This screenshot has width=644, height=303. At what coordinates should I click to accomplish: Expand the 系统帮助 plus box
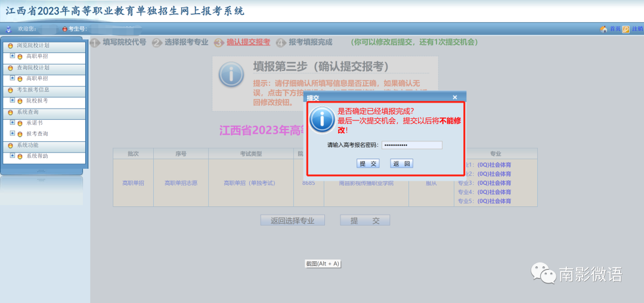pyautogui.click(x=13, y=156)
